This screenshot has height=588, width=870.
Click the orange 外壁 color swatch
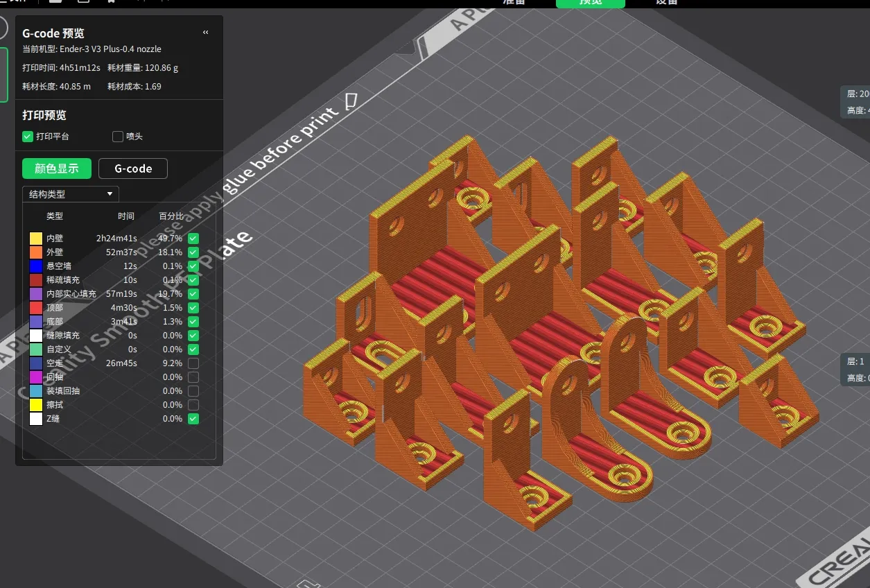36,252
